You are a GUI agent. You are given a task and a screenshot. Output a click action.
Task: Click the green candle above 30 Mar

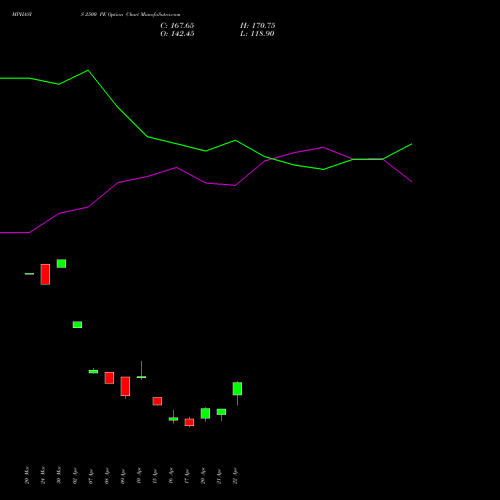click(x=61, y=263)
